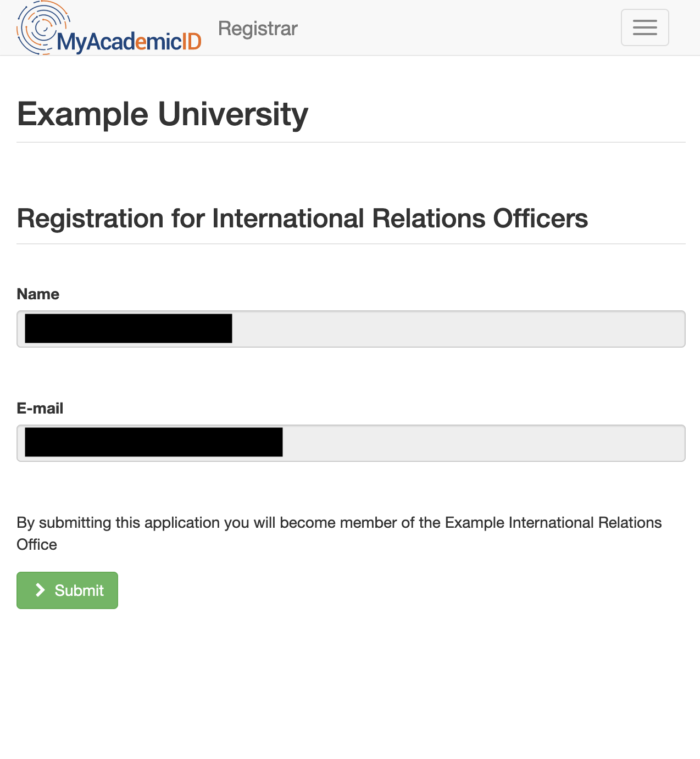The image size is (700, 759).
Task: Click the Name field label
Action: (x=38, y=294)
